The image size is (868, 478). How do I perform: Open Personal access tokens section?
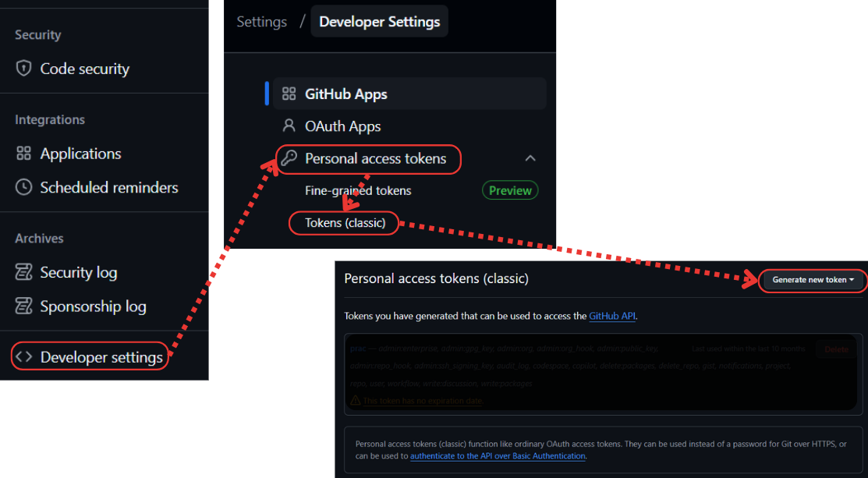[x=375, y=159]
